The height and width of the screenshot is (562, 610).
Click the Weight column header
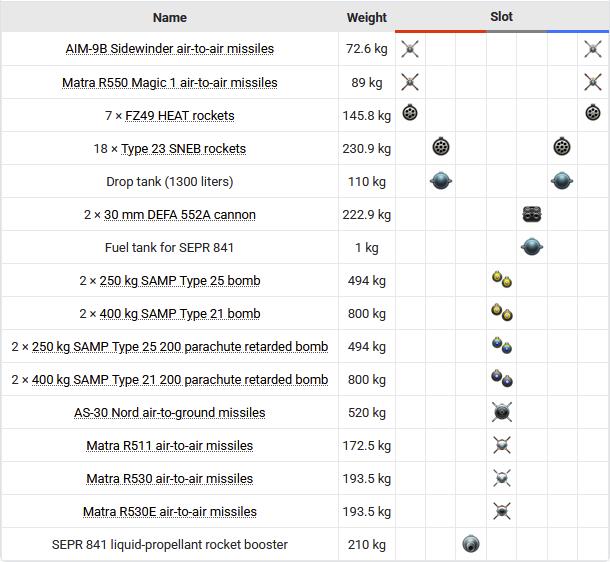367,18
